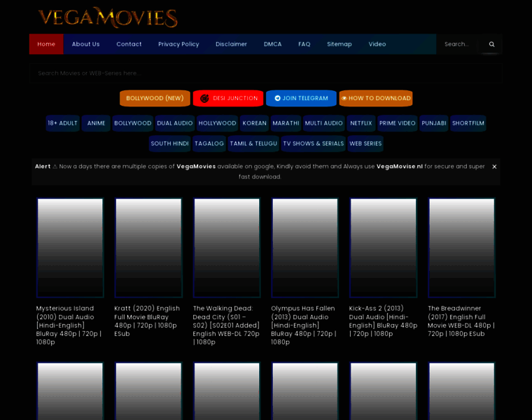Select the 18+ Adult category
Screen dimensions: 532x420
[x=62, y=123]
